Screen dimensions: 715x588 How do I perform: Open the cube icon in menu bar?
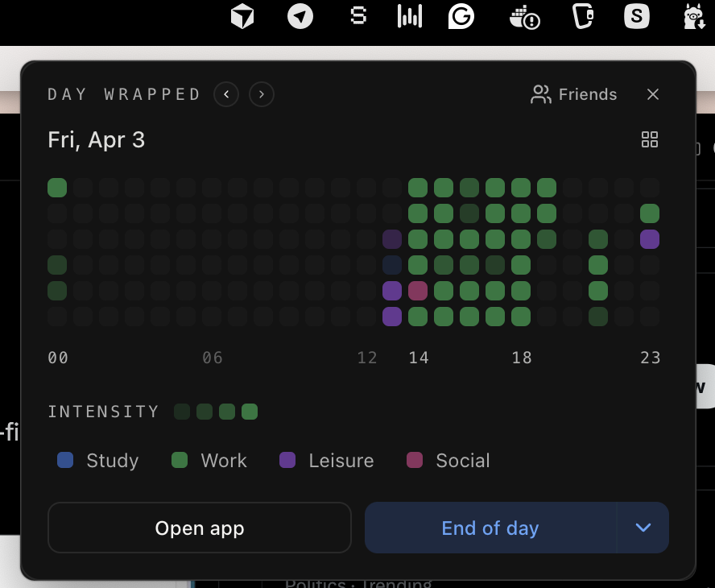pyautogui.click(x=242, y=17)
